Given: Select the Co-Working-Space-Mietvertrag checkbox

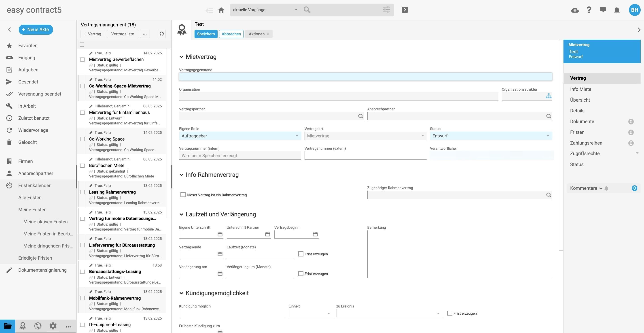Looking at the screenshot, I should click(83, 86).
